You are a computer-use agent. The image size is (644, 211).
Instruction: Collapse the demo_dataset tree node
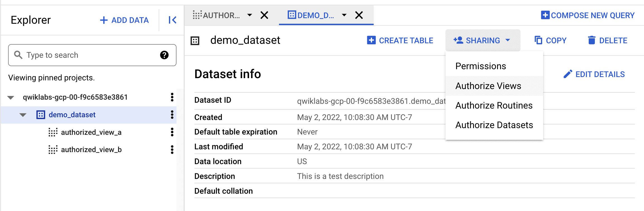pyautogui.click(x=23, y=115)
